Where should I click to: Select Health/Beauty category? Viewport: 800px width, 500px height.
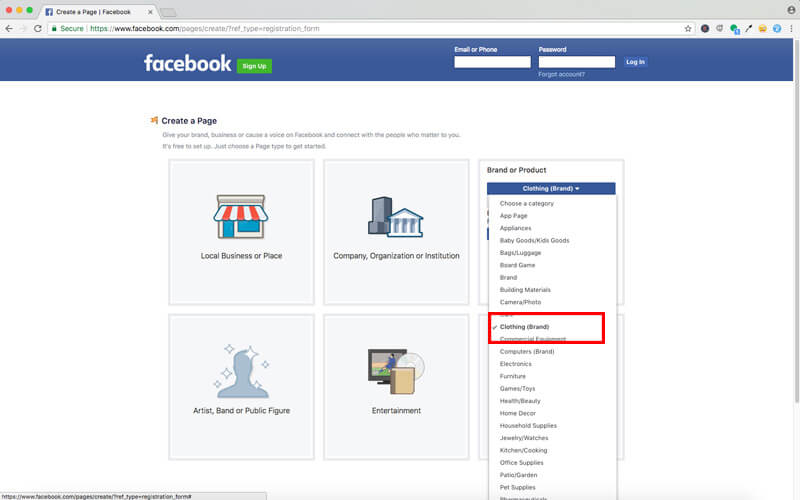click(520, 401)
